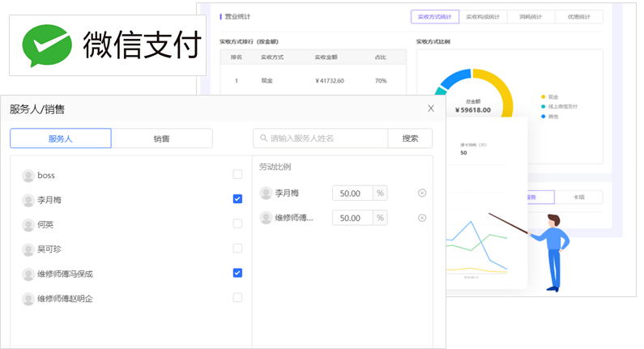This screenshot has height=349, width=644.
Task: Click 维修师傅's avatar in the 劳动比例 panel
Action: coord(267,218)
